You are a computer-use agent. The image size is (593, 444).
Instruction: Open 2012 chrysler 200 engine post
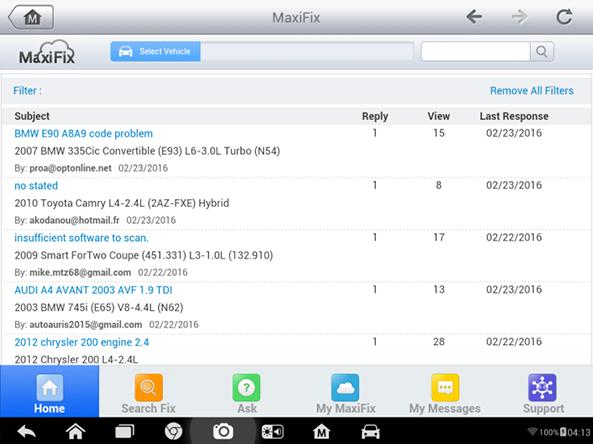pos(82,342)
